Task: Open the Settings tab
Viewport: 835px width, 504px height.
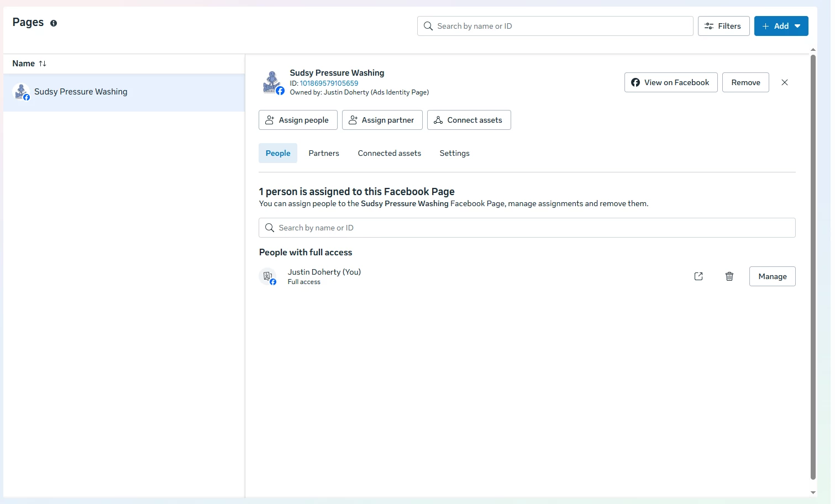Action: tap(455, 153)
